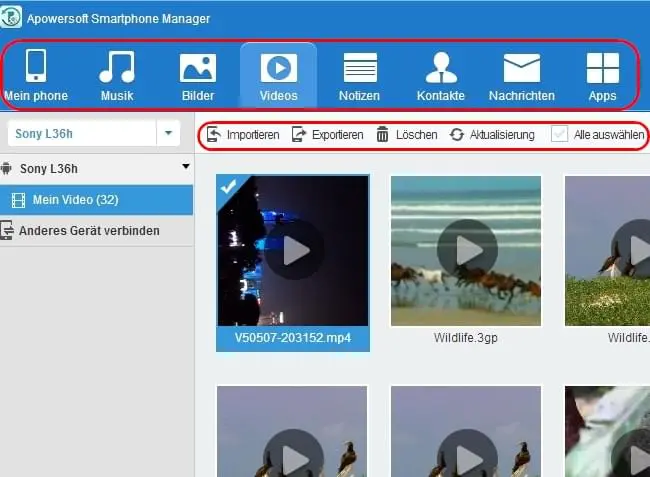Screen dimensions: 650x477
Task: Open the Mein phone section
Action: pyautogui.click(x=36, y=76)
